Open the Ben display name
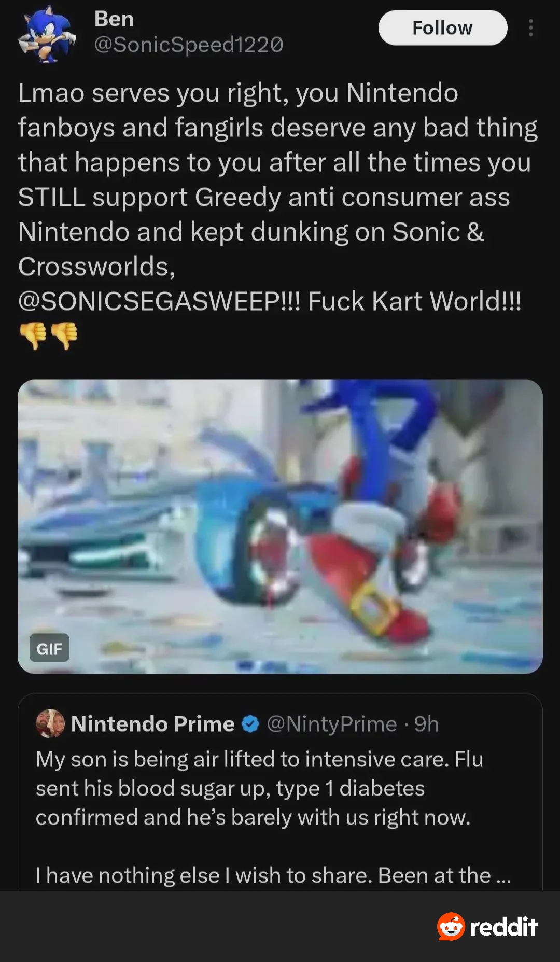The image size is (560, 962). click(114, 19)
